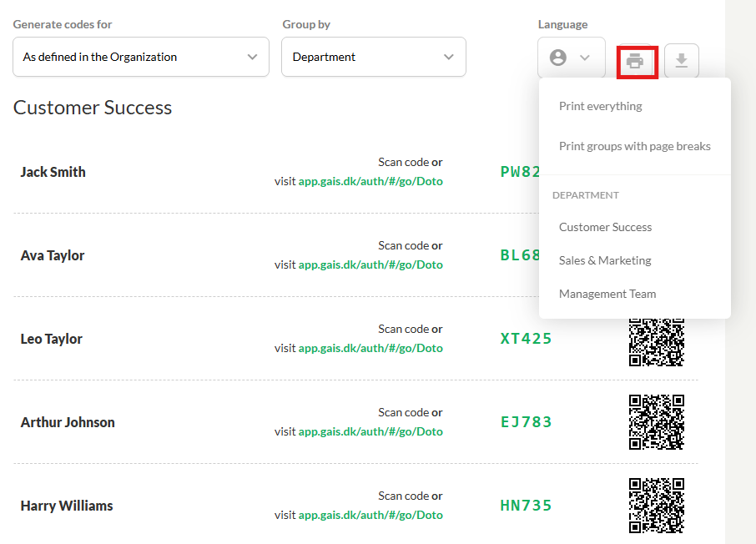Visit Leo Taylor's app.gais.dk link

[370, 348]
